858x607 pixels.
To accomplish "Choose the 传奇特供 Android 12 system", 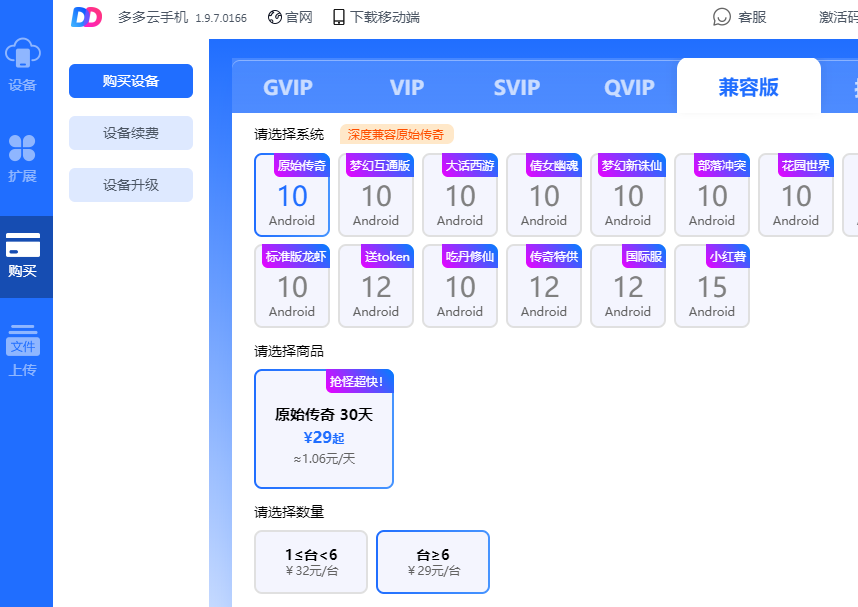I will [x=544, y=286].
